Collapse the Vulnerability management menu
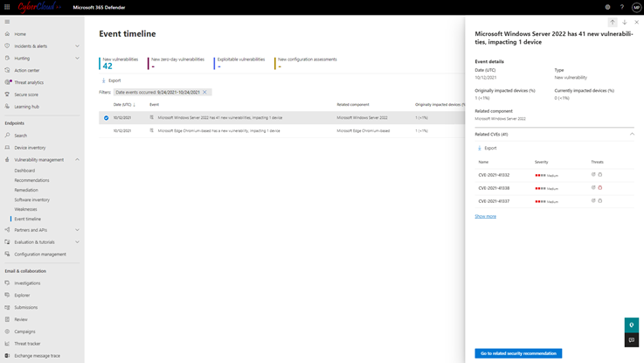Screen dimensions: 644x363 point(77,160)
